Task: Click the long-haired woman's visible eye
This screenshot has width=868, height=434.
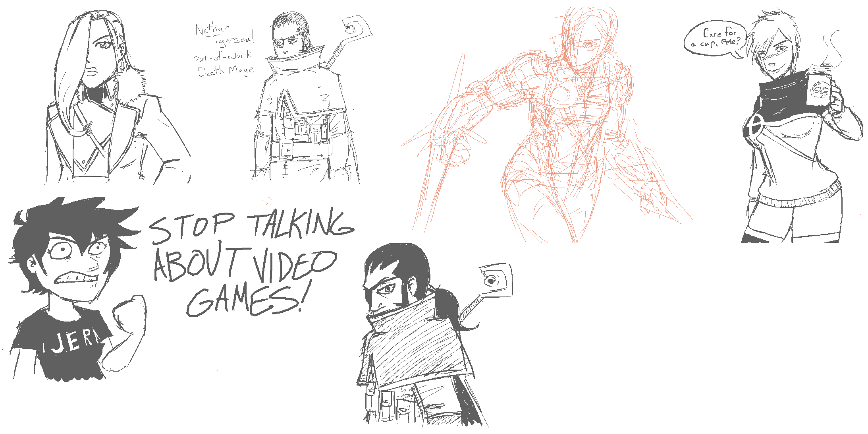Action: pos(104,45)
